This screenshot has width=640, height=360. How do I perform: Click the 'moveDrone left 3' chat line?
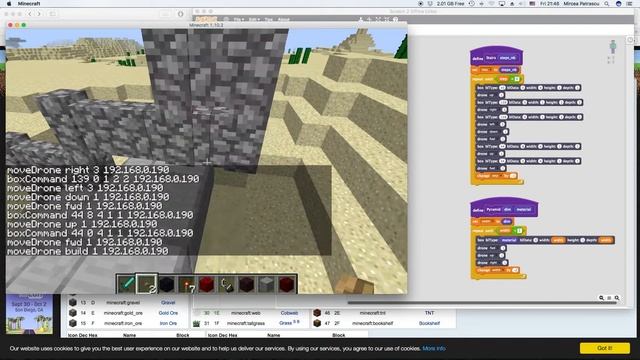85,188
